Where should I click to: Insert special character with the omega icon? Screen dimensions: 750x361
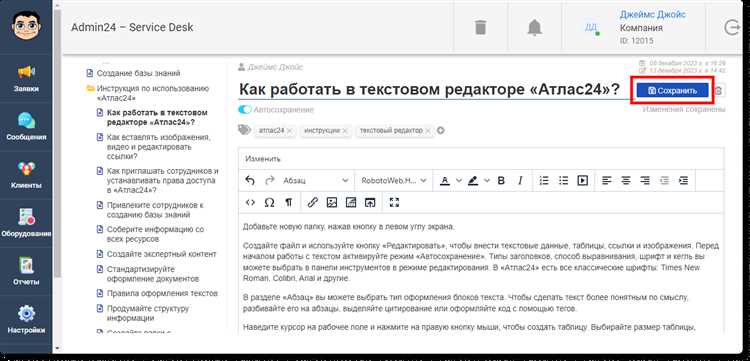tap(269, 202)
